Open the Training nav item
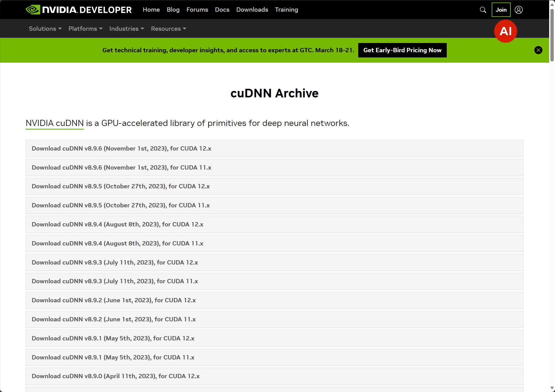The image size is (555, 392). (287, 10)
